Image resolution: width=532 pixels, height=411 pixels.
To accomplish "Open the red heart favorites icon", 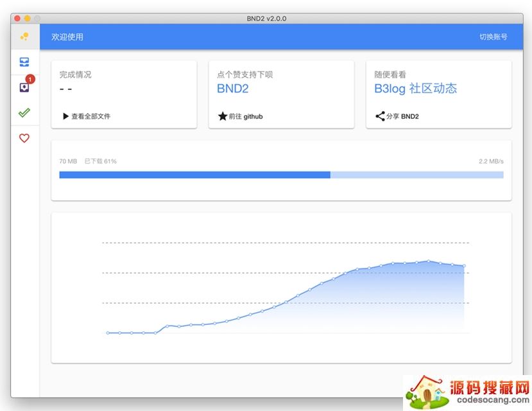I will pyautogui.click(x=24, y=138).
